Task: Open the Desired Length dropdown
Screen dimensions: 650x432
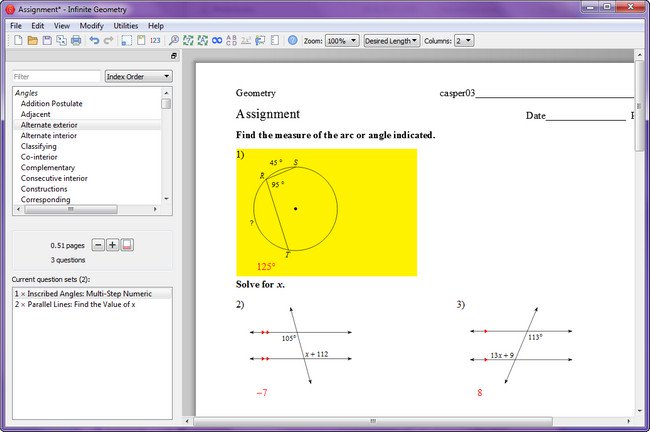Action: [391, 41]
